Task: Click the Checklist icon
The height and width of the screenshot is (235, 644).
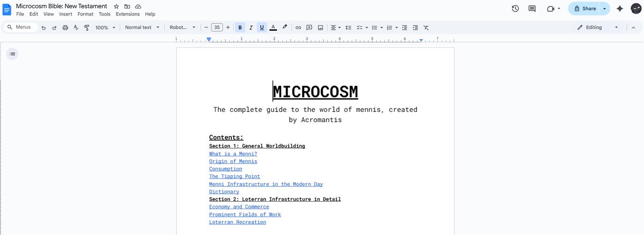Action: [x=360, y=27]
